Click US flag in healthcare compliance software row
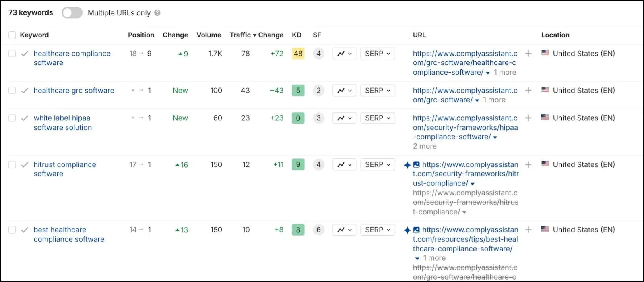 coord(545,52)
